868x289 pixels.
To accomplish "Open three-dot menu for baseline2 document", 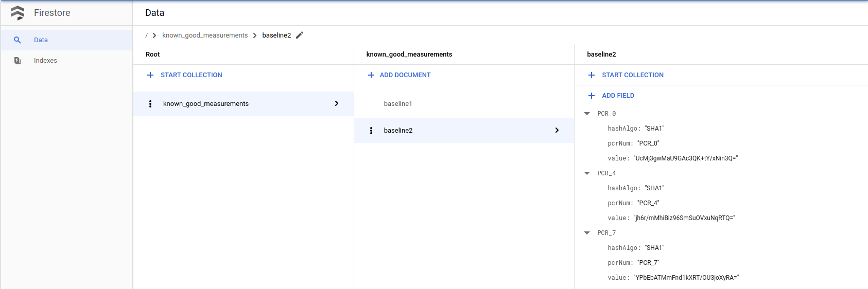I will (x=371, y=131).
